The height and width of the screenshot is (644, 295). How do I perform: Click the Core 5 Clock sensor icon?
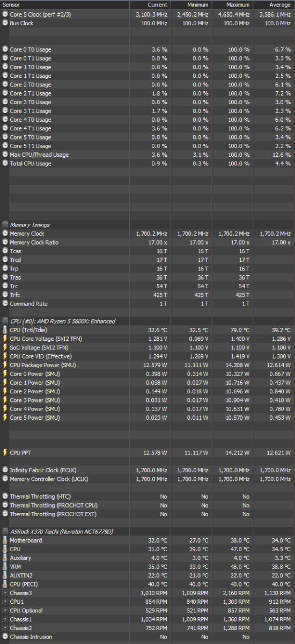point(5,14)
